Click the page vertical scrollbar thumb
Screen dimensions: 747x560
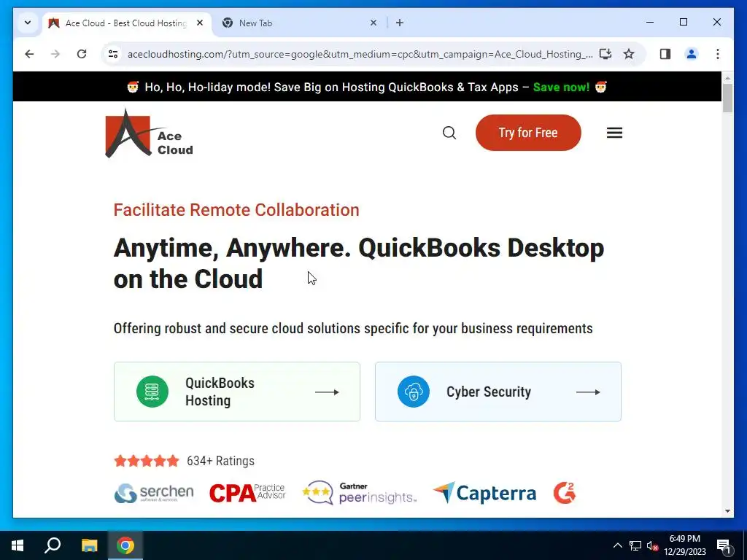(727, 98)
